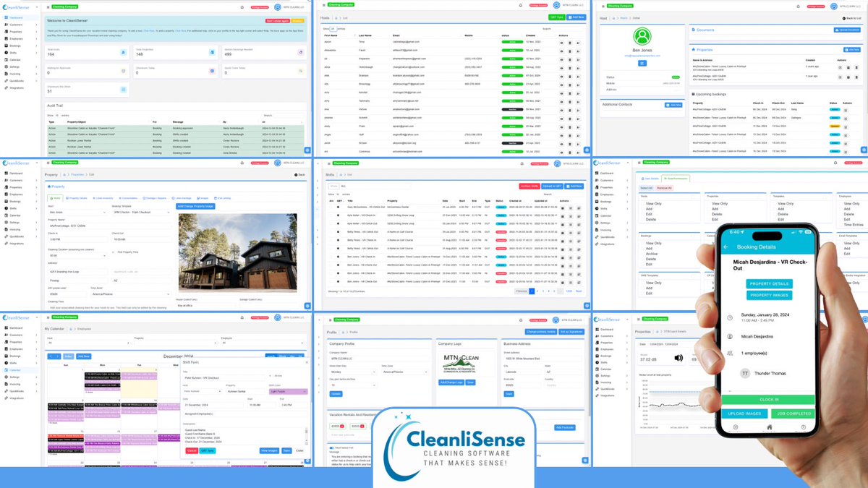The image size is (868, 488).
Task: Open the home breadcrumb icon in the Property Edit panel
Action: (64, 174)
